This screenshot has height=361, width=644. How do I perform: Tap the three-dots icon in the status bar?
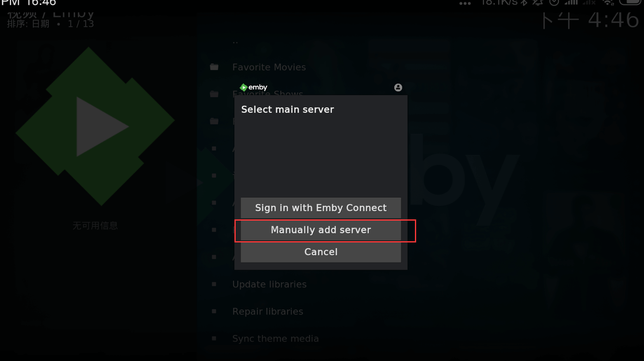[x=465, y=4]
